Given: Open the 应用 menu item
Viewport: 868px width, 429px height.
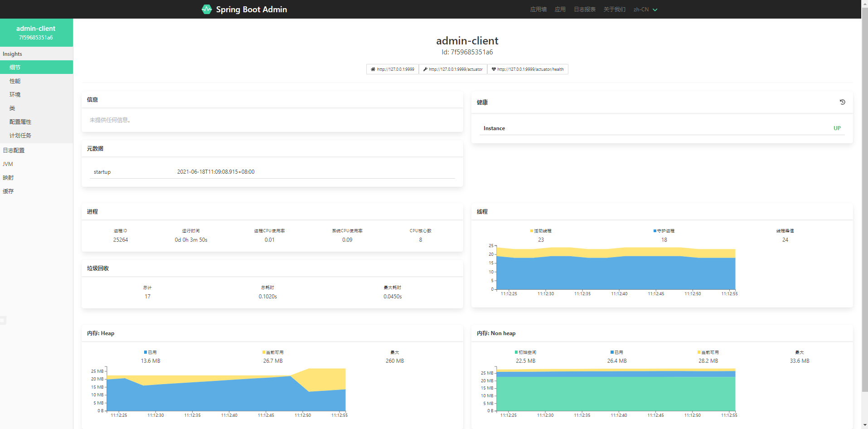Looking at the screenshot, I should pos(560,10).
